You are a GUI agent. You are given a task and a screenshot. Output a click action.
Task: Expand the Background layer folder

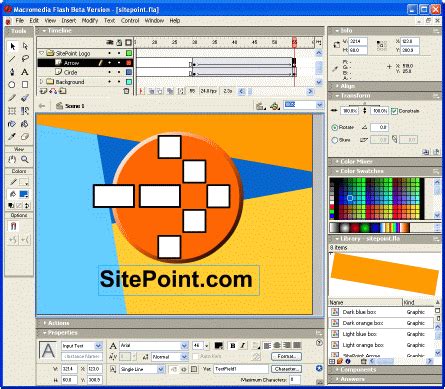[41, 82]
